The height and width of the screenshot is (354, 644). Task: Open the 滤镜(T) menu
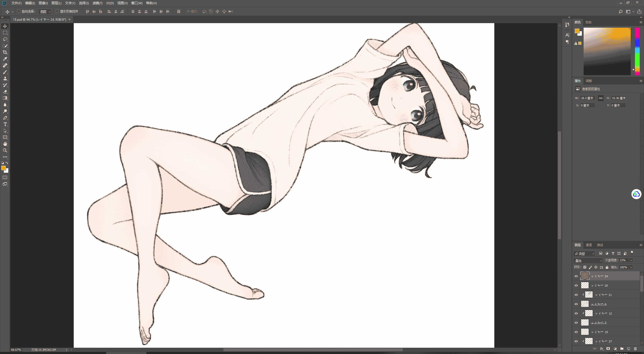pos(97,3)
